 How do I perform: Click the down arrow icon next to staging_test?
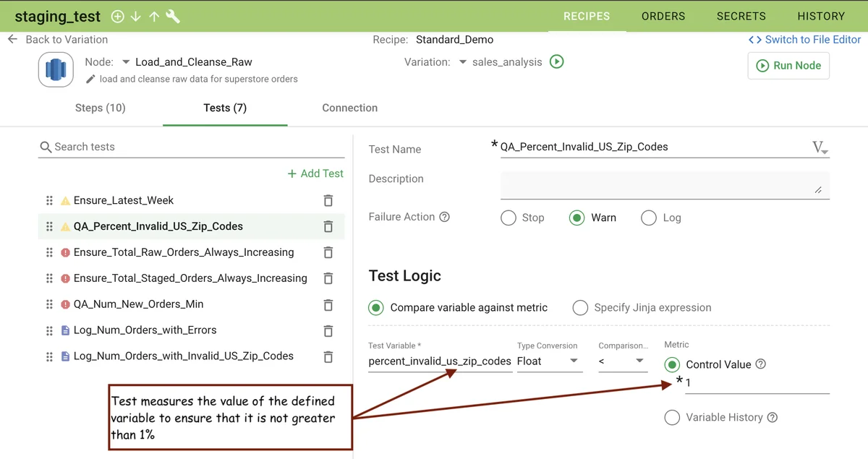tap(135, 15)
